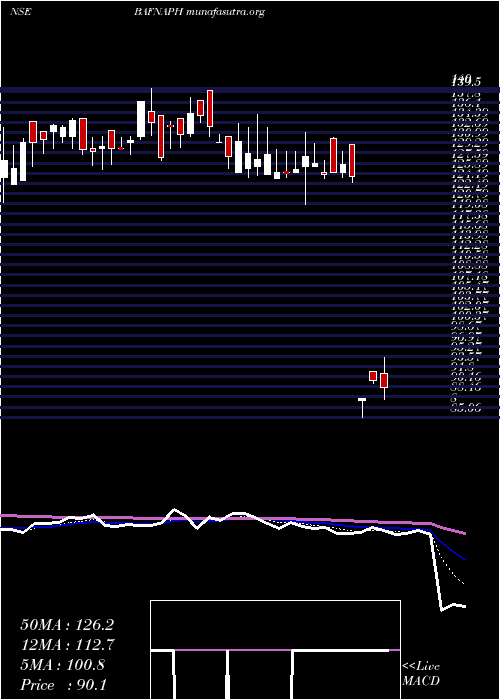500x700 pixels.
Task: Select the 5MA : 100.8 reading
Action: tap(62, 665)
